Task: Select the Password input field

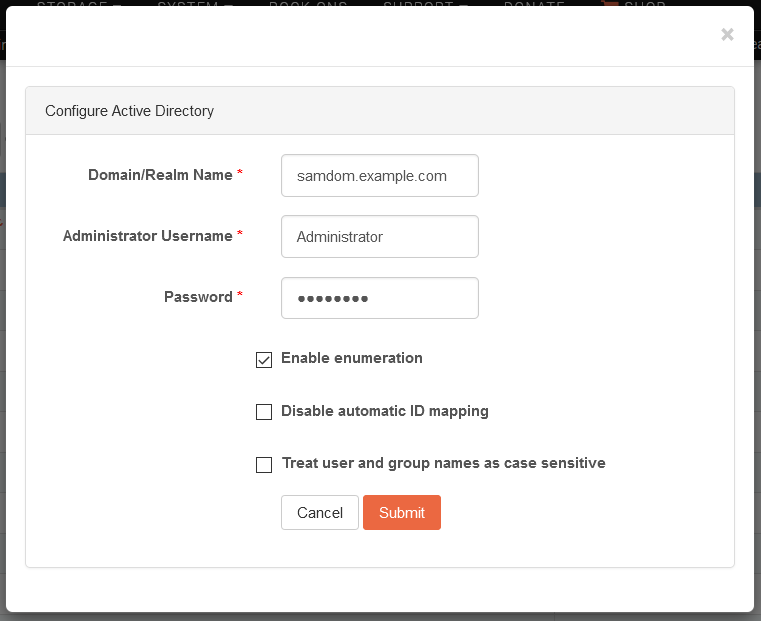Action: click(x=380, y=298)
